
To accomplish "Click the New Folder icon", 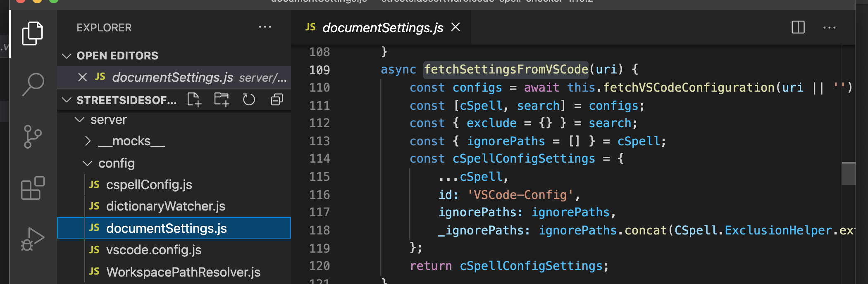I will coord(222,99).
